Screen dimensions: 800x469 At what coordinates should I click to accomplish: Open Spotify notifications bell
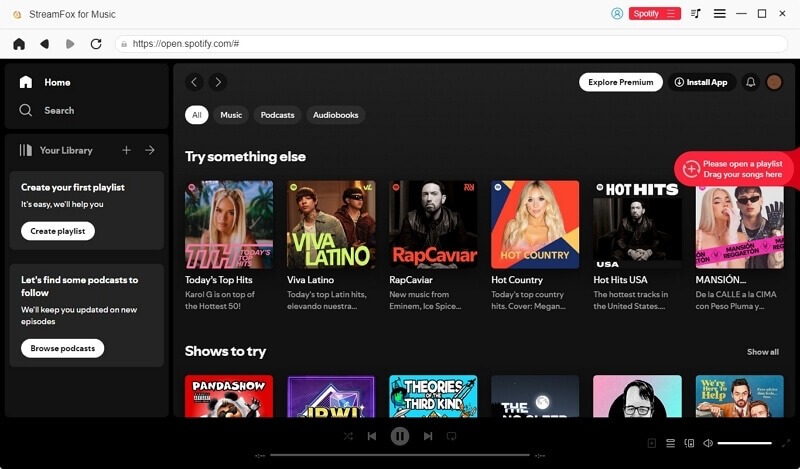point(751,82)
